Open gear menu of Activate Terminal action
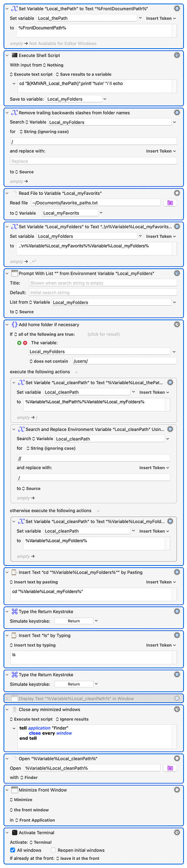The height and width of the screenshot is (868, 187). pos(177,832)
